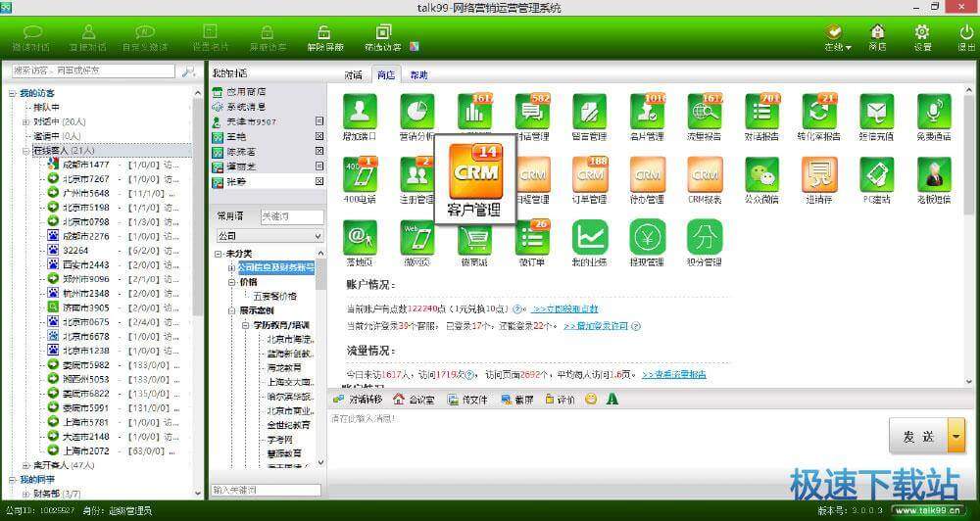This screenshot has width=980, height=521.
Task: Click 增加登录许可 link
Action: tap(596, 326)
